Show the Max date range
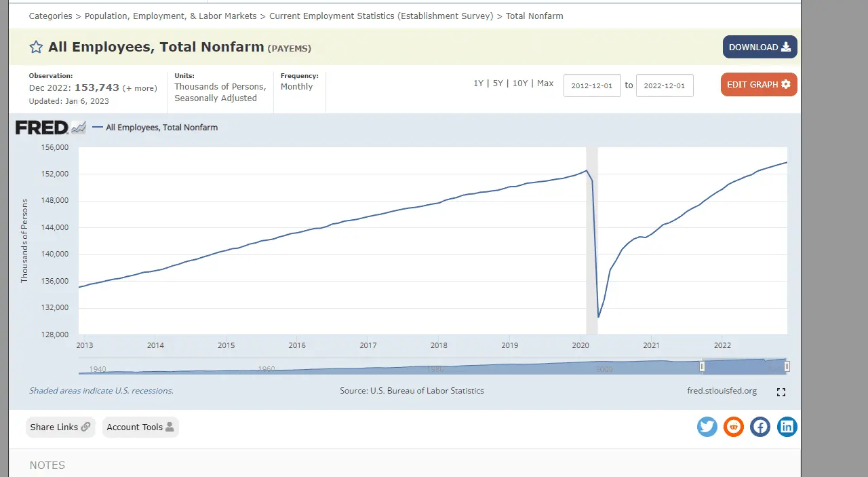Screen dimensions: 868x477 [x=545, y=83]
